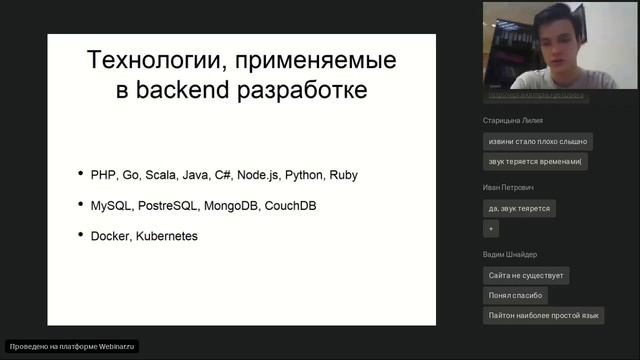Click the slide bullet listing MySQL, PostreSQL
Screen dimensions: 640x360
tap(203, 205)
